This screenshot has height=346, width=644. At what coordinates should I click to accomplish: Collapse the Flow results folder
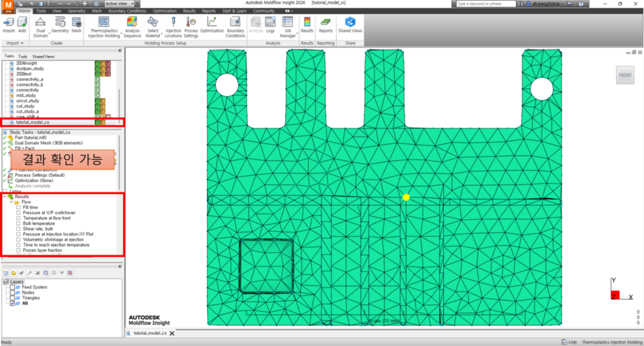(13, 202)
